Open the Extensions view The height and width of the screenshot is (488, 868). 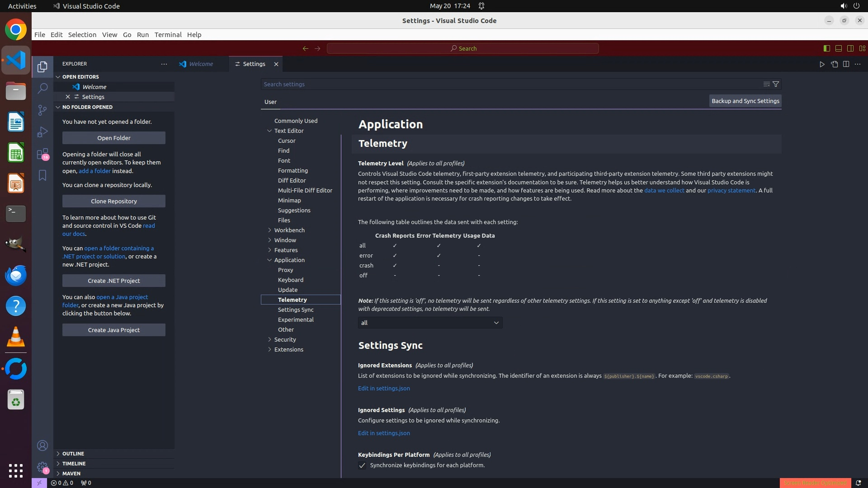click(x=42, y=154)
